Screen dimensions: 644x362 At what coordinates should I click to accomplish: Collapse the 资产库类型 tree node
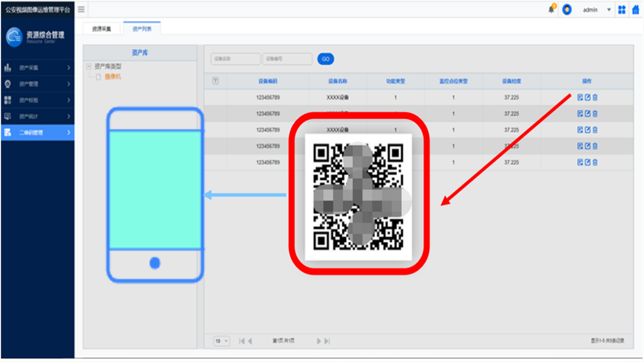(89, 66)
